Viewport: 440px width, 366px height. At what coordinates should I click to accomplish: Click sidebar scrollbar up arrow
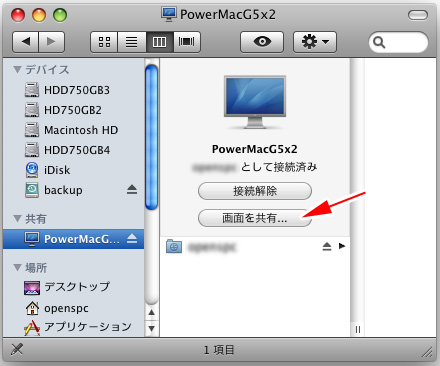152,313
